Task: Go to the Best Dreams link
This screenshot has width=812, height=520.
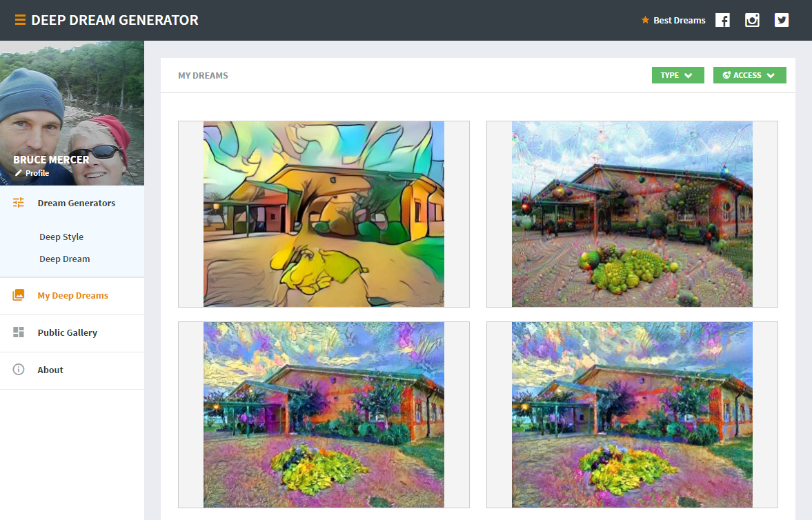Action: pos(680,20)
